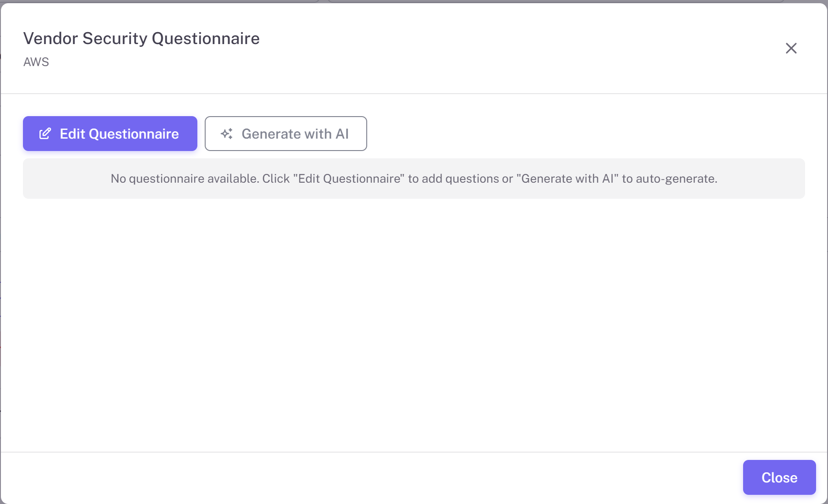
Task: Start Generate with AI for the questionnaire
Action: (285, 134)
